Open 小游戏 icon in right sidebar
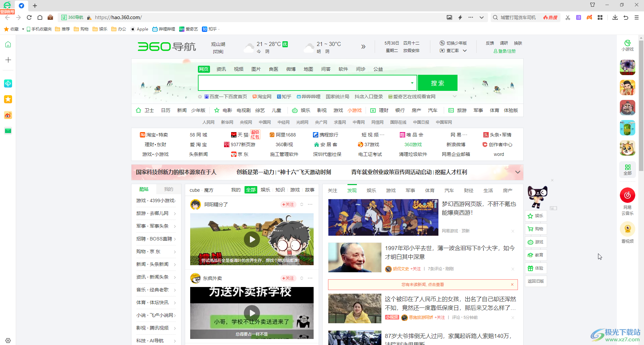644x345 pixels. coord(627,46)
